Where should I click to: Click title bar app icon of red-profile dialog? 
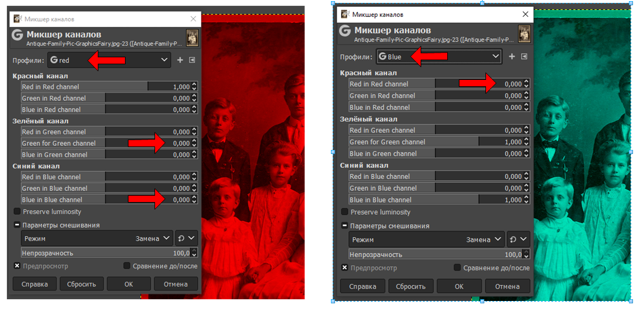coord(17,19)
